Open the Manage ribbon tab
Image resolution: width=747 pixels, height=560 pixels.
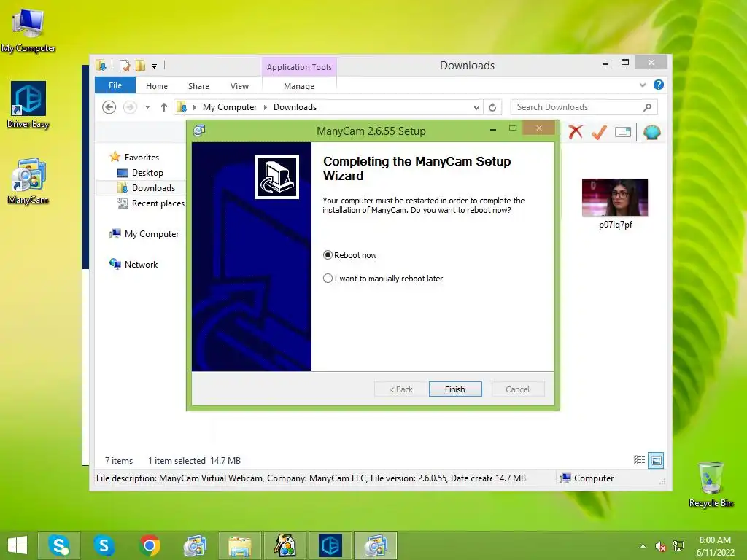[x=298, y=86]
